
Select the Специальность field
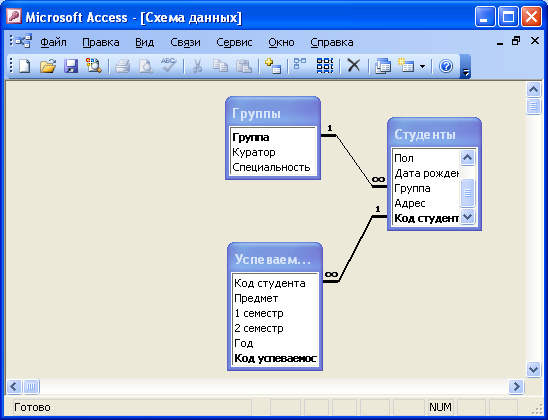(x=273, y=167)
